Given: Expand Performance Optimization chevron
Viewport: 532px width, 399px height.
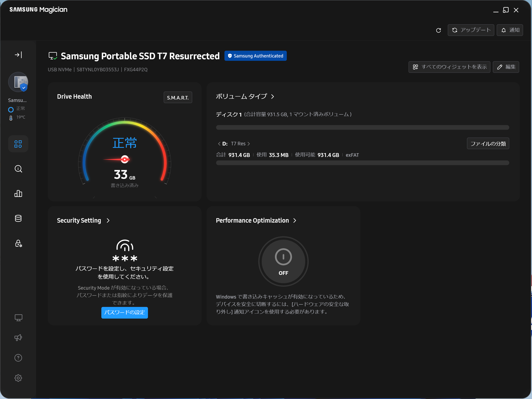Looking at the screenshot, I should click(295, 220).
